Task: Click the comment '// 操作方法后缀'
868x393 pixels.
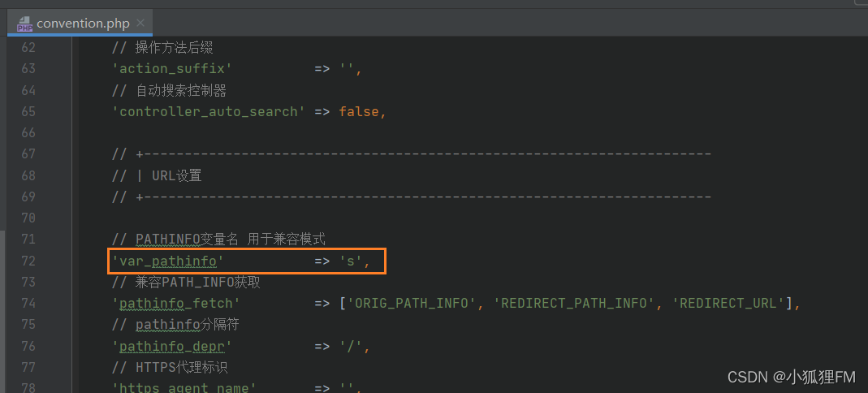Action: 162,48
